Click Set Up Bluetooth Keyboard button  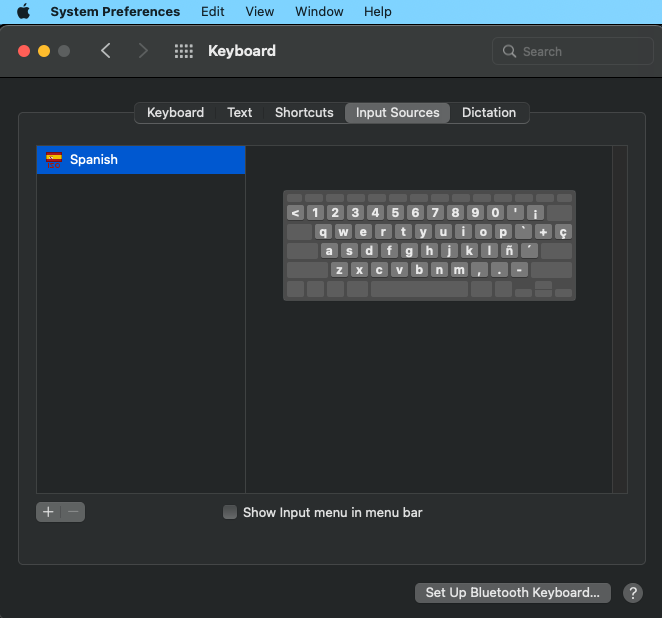(x=513, y=593)
